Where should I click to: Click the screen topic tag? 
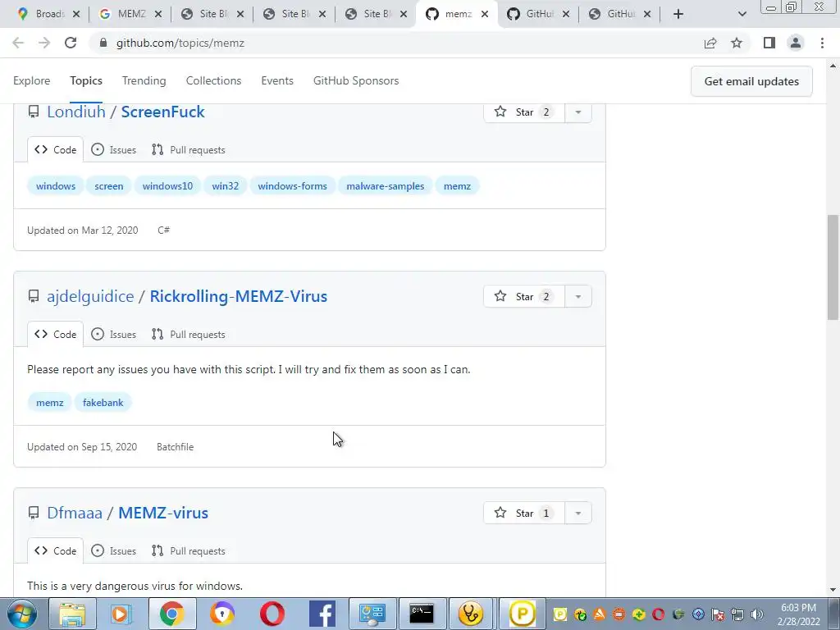click(x=109, y=186)
